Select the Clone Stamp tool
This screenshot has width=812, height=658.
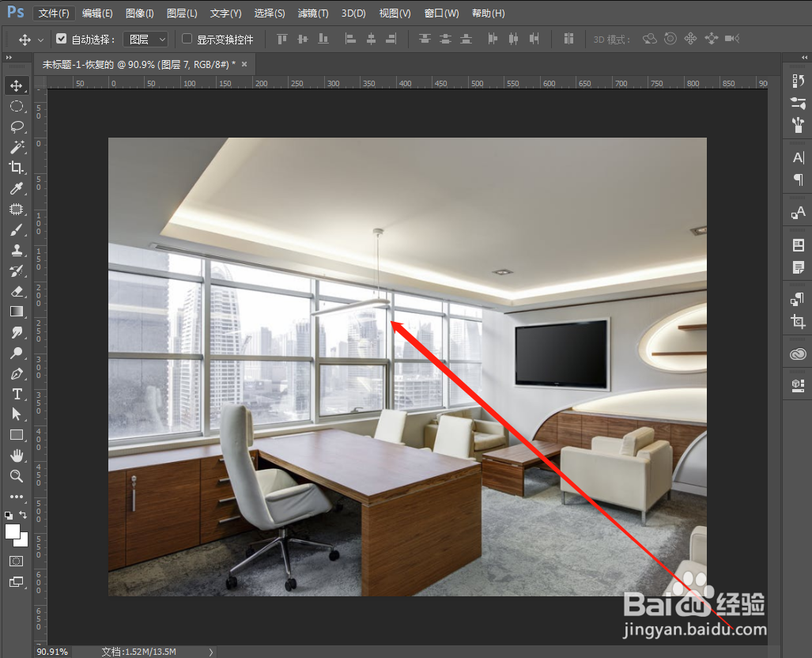17,250
